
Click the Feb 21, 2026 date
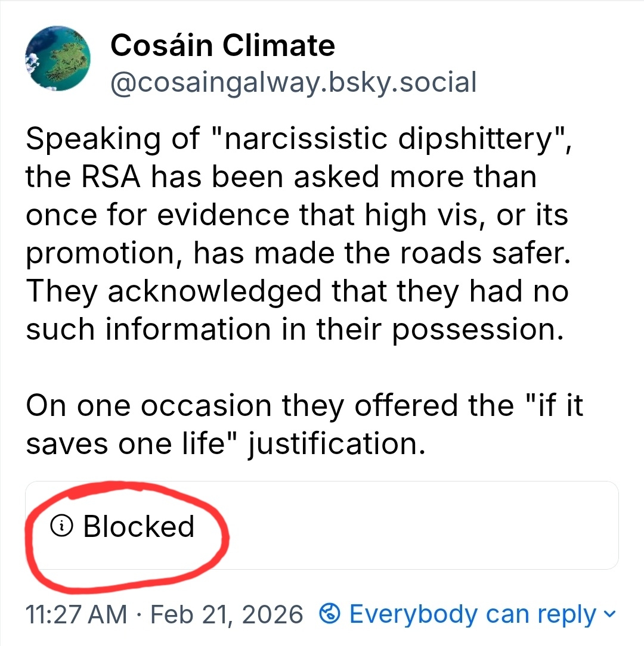(228, 614)
